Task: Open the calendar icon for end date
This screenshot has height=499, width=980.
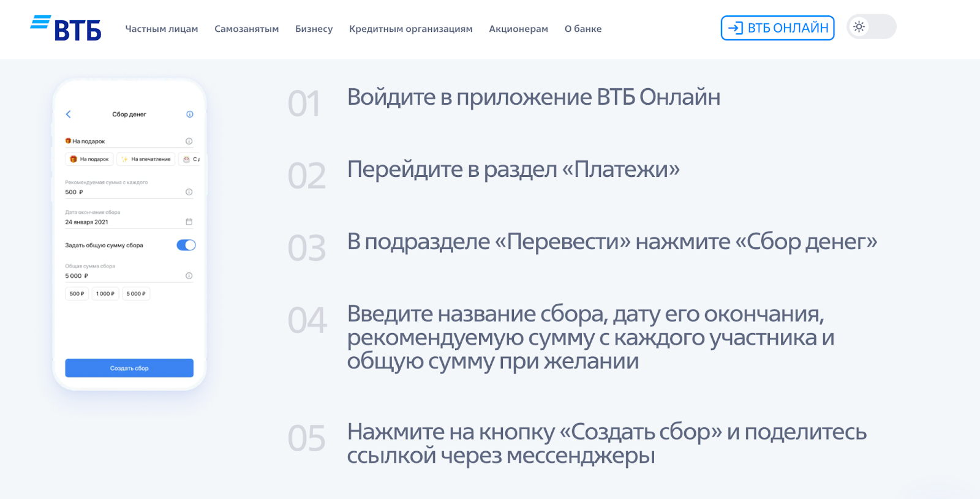Action: click(x=189, y=222)
